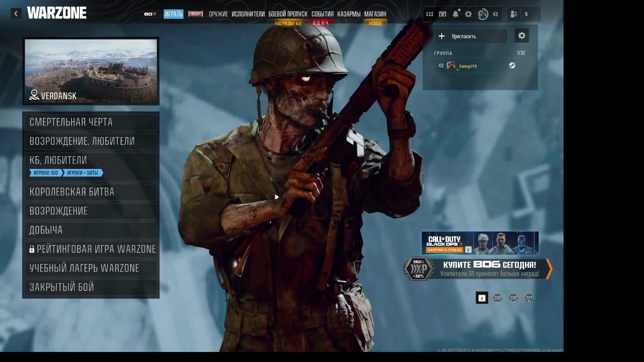The width and height of the screenshot is (644, 362).
Task: Open the notifications bell
Action: (x=455, y=14)
